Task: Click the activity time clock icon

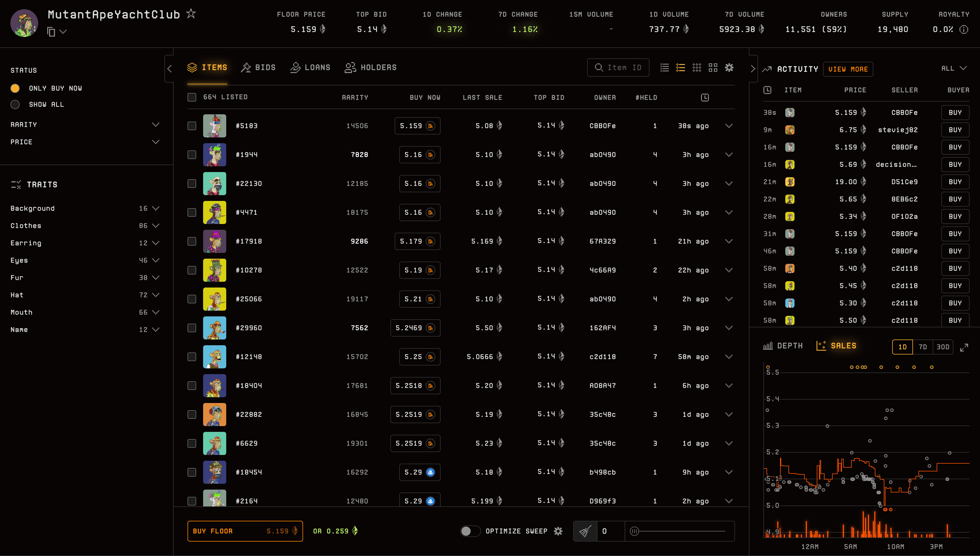Action: coord(767,90)
